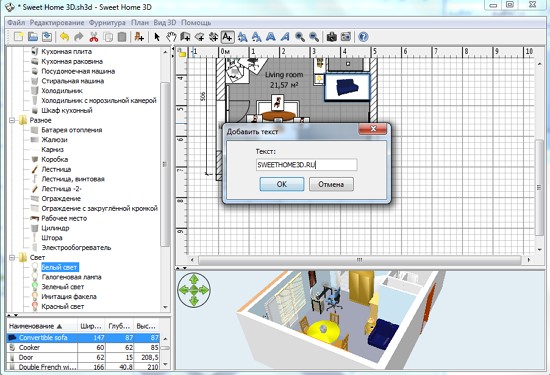Click the Add text tool icon
Screen dimensions: 550x375
point(227,37)
